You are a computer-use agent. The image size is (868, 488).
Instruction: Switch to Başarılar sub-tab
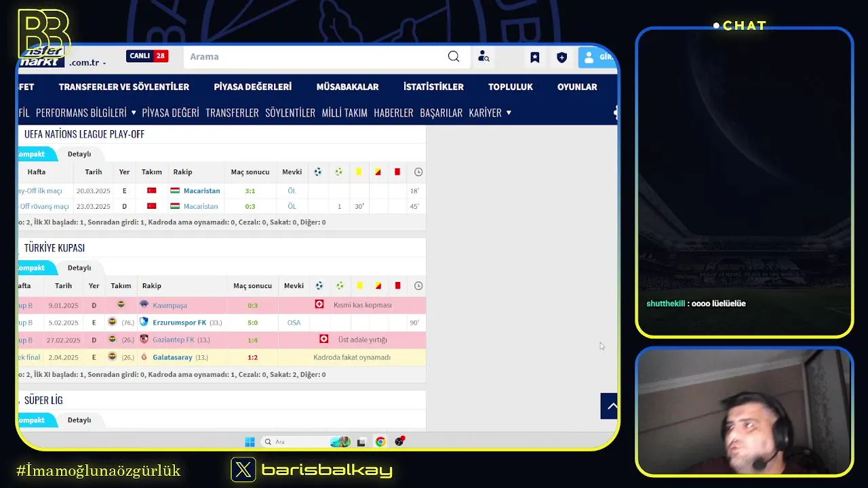[x=441, y=113]
